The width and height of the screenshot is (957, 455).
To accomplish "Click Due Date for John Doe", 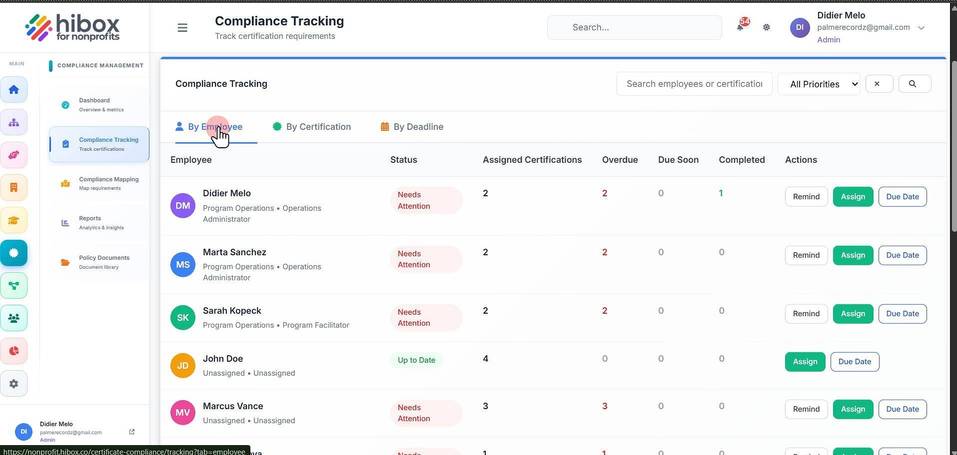I will (x=855, y=362).
